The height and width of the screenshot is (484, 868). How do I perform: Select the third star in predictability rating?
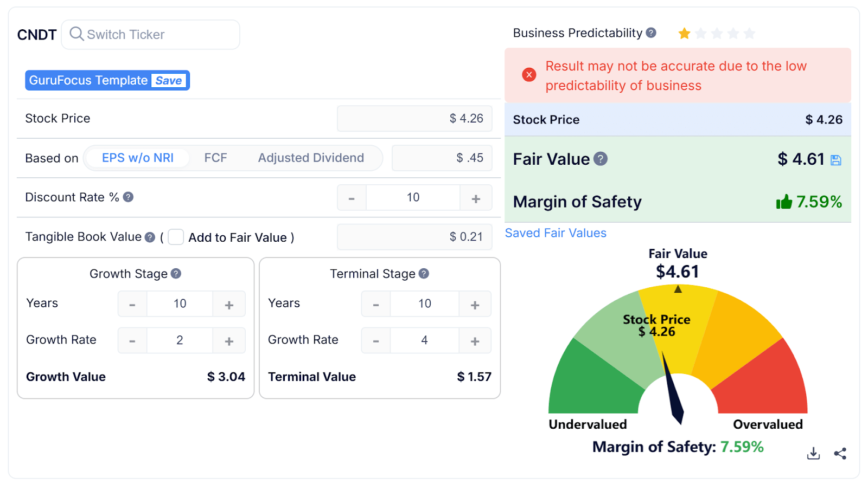point(717,33)
